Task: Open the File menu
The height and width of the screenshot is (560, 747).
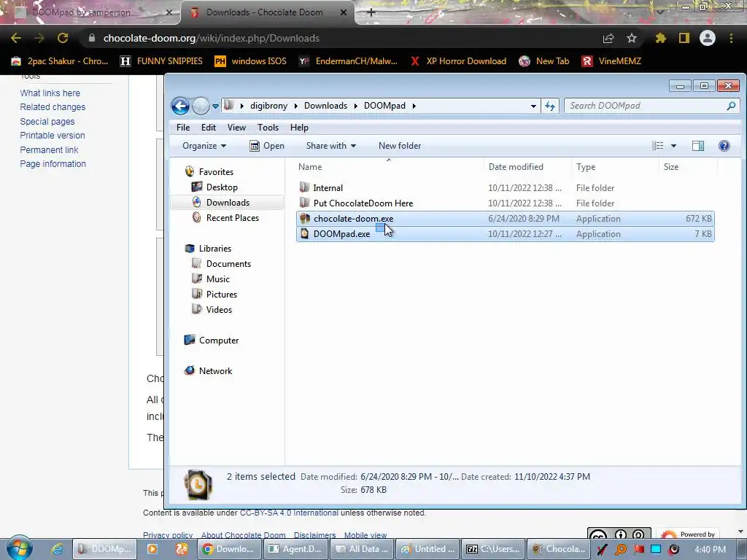Action: [183, 128]
